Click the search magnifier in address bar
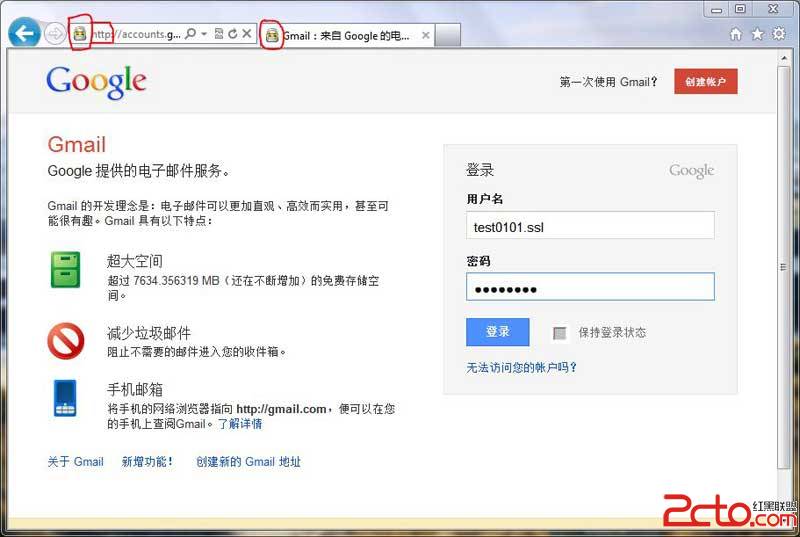 [190, 34]
